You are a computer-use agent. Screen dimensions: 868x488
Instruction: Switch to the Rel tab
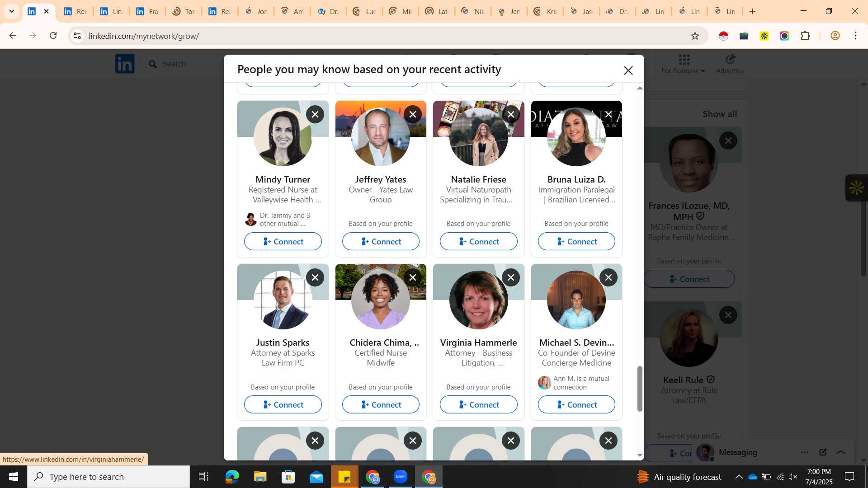click(220, 11)
